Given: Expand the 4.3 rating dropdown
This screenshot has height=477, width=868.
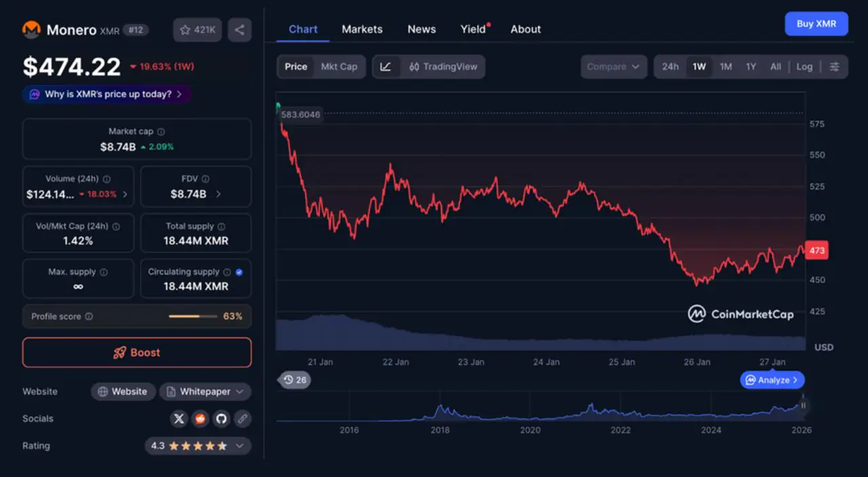Looking at the screenshot, I should click(x=197, y=446).
